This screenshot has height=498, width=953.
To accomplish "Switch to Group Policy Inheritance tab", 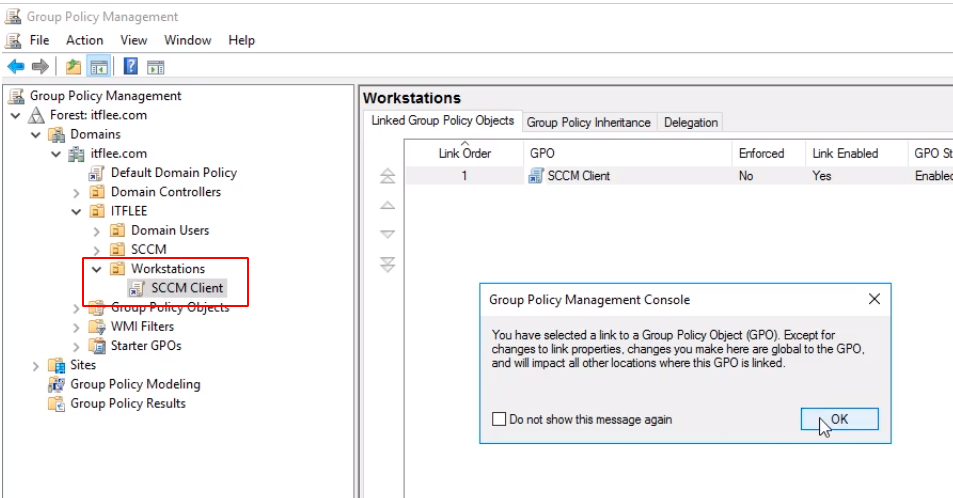I will click(588, 122).
